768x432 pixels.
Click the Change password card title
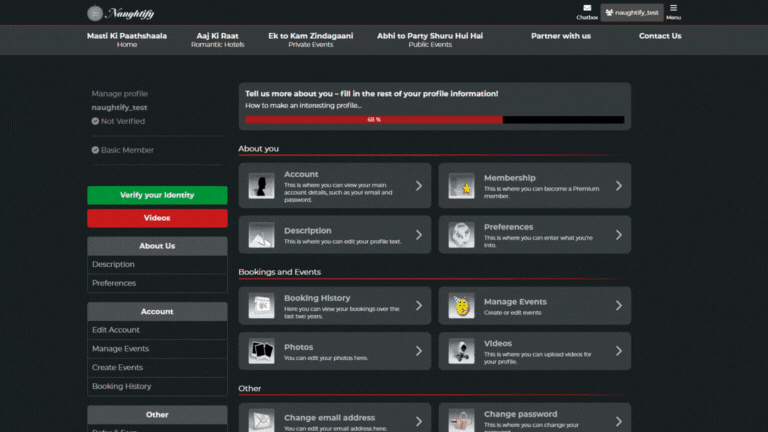[x=520, y=414]
